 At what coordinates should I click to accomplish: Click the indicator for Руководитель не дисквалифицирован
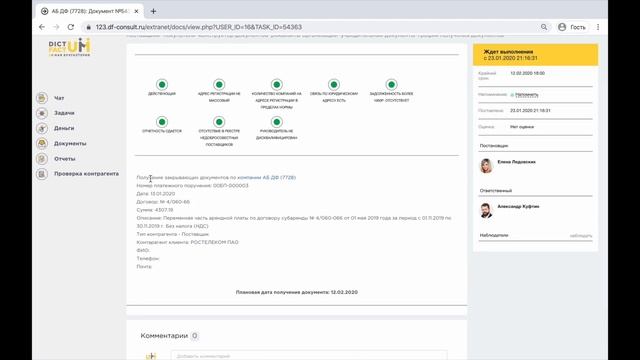click(x=277, y=122)
